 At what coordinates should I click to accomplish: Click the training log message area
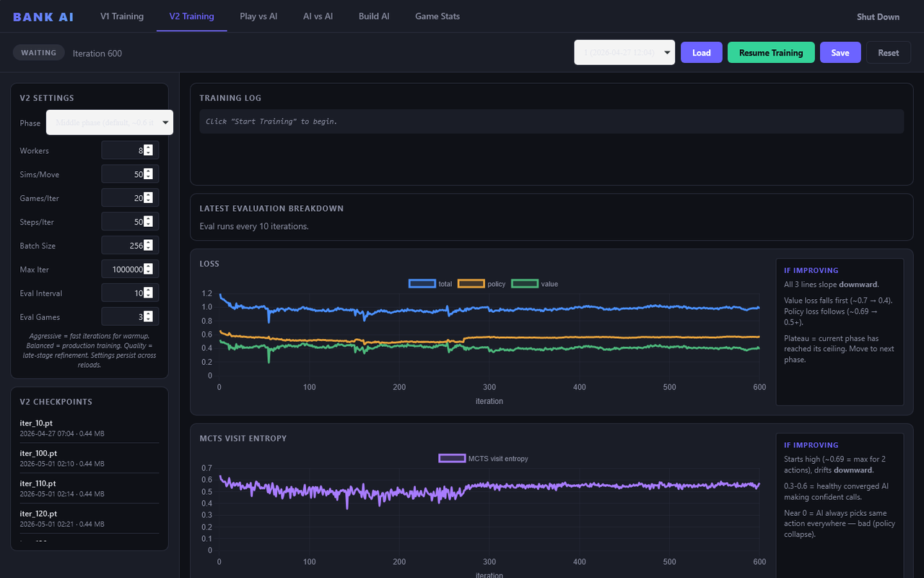[x=552, y=121]
